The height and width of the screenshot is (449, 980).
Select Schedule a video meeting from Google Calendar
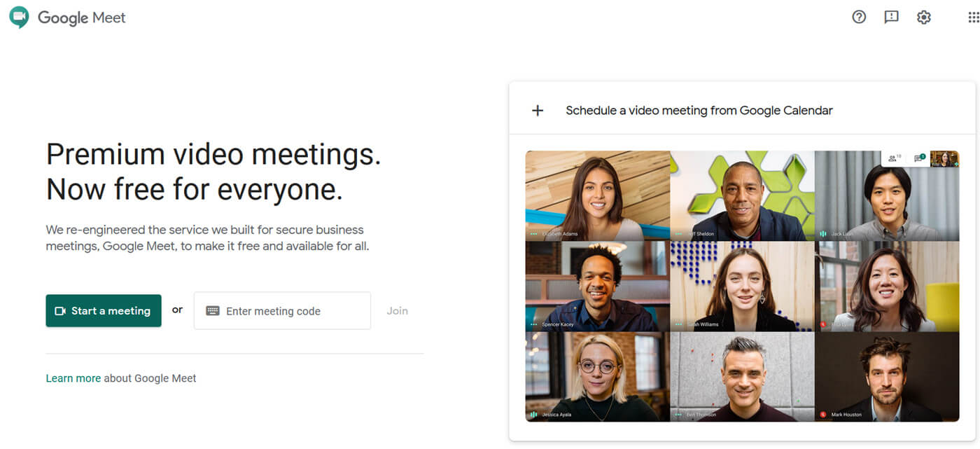[x=699, y=110]
